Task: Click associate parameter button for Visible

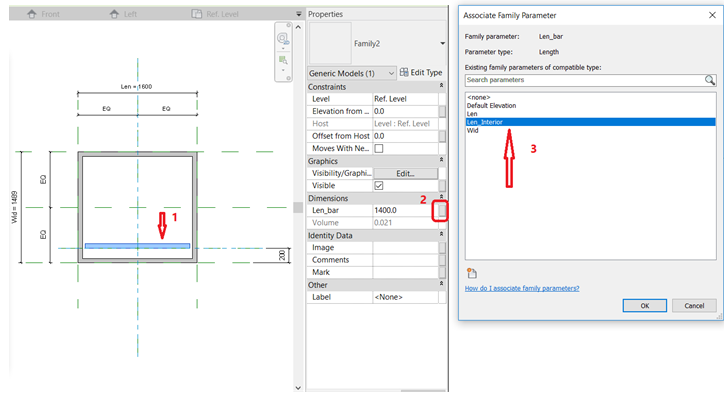Action: coord(442,186)
